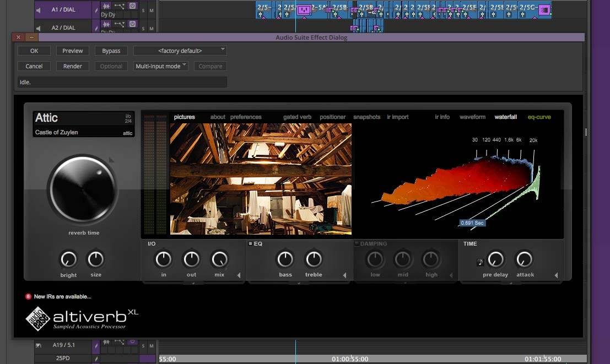The height and width of the screenshot is (364, 610).
Task: Click the EQ treble knob
Action: [314, 259]
